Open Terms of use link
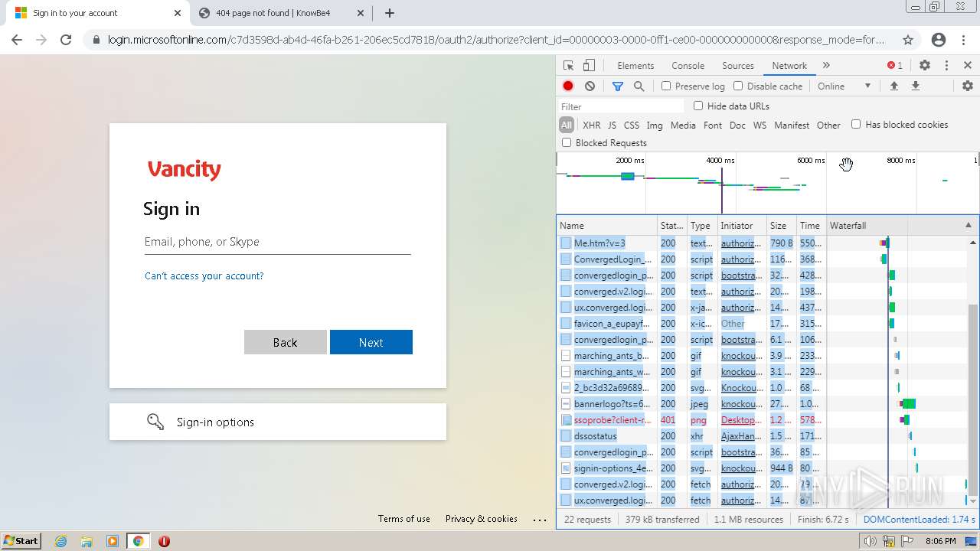Viewport: 980px width, 551px height. point(404,519)
